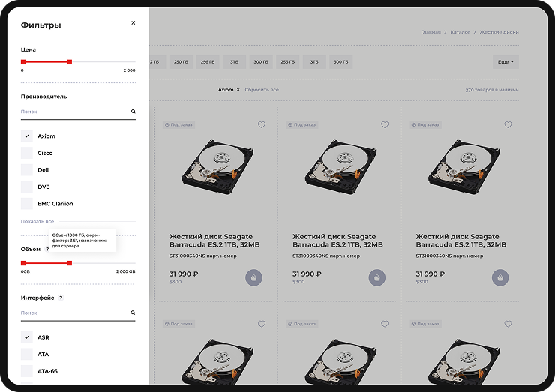Select the first 256 ГБ chip
The image size is (555, 392).
pyautogui.click(x=208, y=62)
